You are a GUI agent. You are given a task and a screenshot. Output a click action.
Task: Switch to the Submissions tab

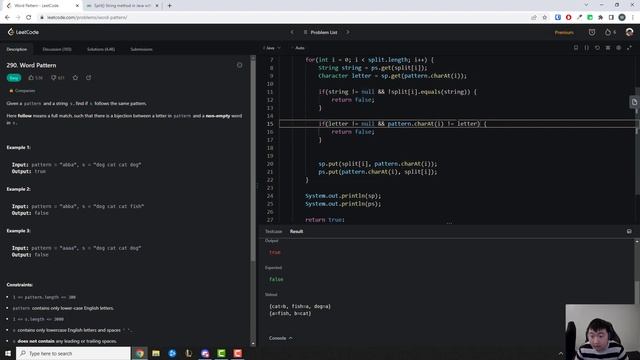click(141, 49)
